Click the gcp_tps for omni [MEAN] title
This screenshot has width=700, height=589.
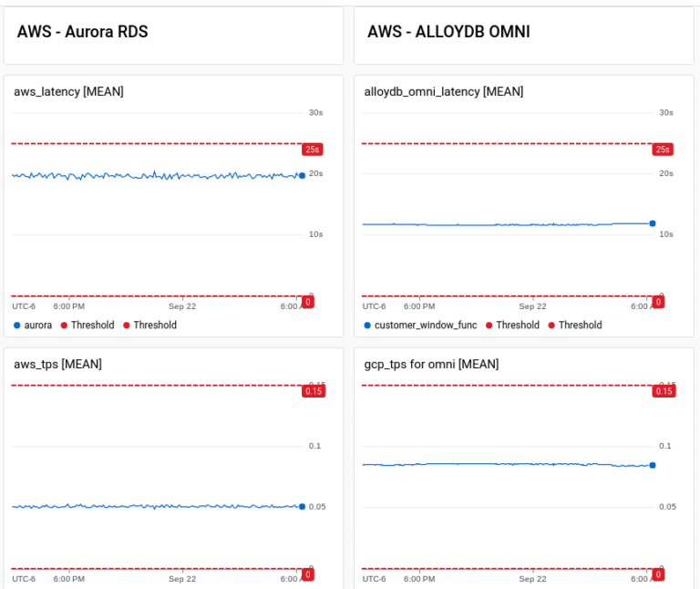pos(431,365)
